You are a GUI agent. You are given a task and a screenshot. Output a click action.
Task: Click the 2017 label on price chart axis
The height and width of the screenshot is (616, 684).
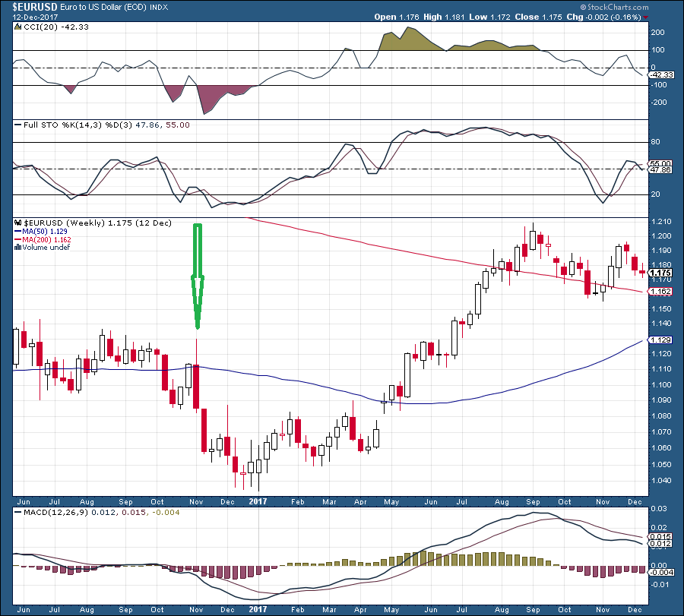pos(258,501)
